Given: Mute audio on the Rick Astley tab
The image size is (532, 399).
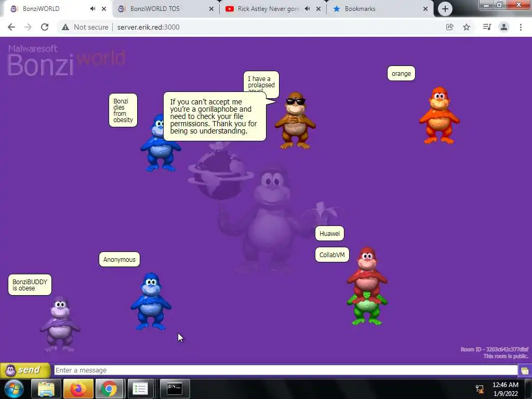Looking at the screenshot, I should (307, 9).
